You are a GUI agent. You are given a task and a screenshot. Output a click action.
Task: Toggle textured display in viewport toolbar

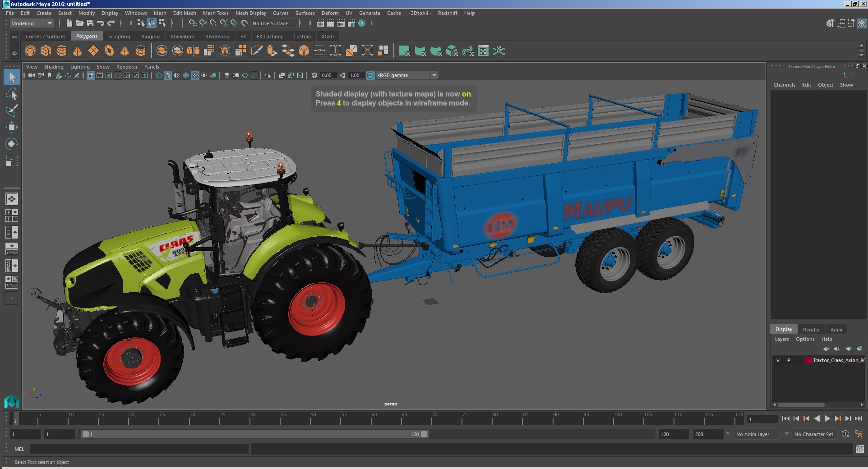click(x=195, y=75)
